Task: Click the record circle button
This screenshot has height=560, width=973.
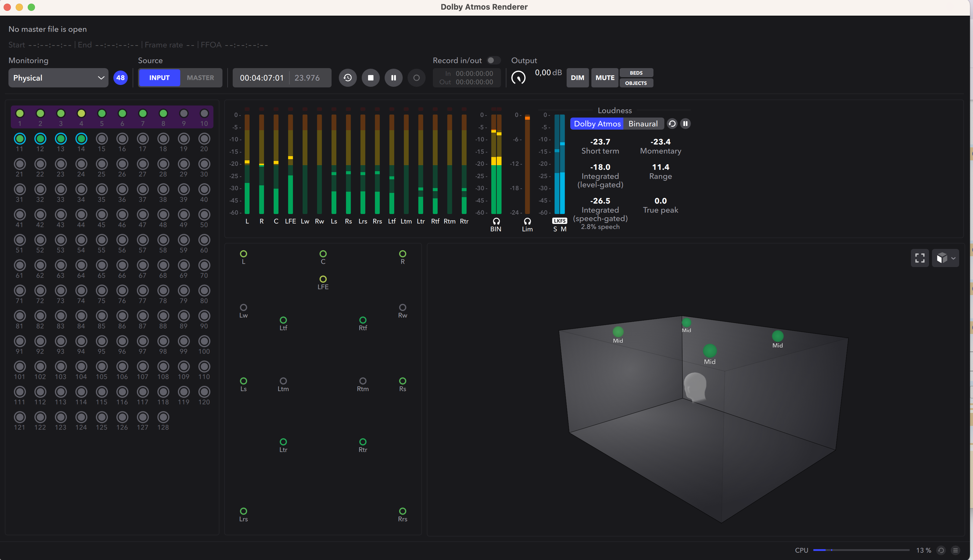Action: coord(416,78)
